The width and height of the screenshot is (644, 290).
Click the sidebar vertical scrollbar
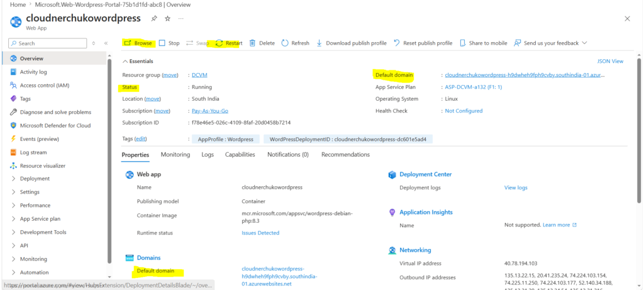pos(109,160)
